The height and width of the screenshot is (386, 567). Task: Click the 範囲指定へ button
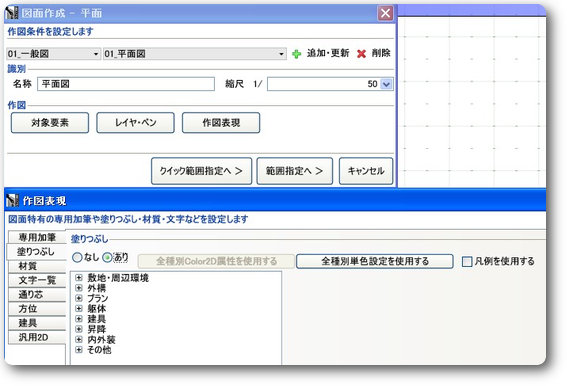(295, 171)
